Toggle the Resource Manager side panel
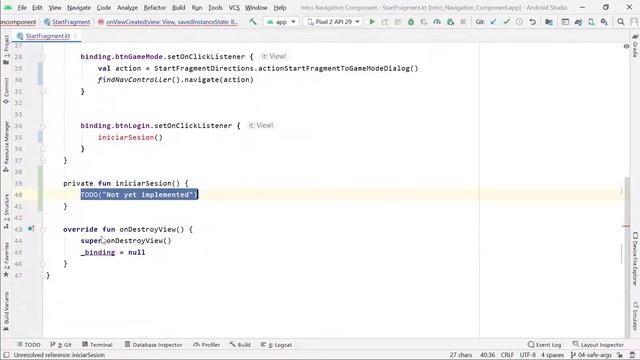This screenshot has height=360, width=640. tap(6, 146)
